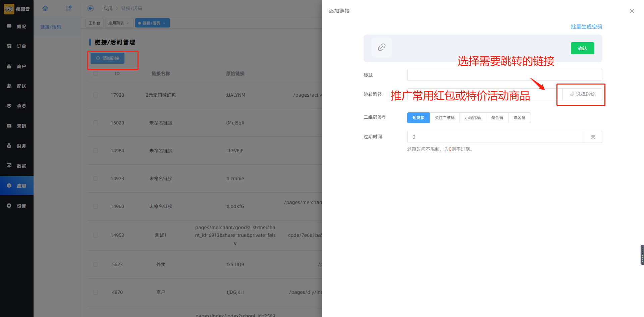Check the row with ID 14960
644x317 pixels.
[96, 206]
